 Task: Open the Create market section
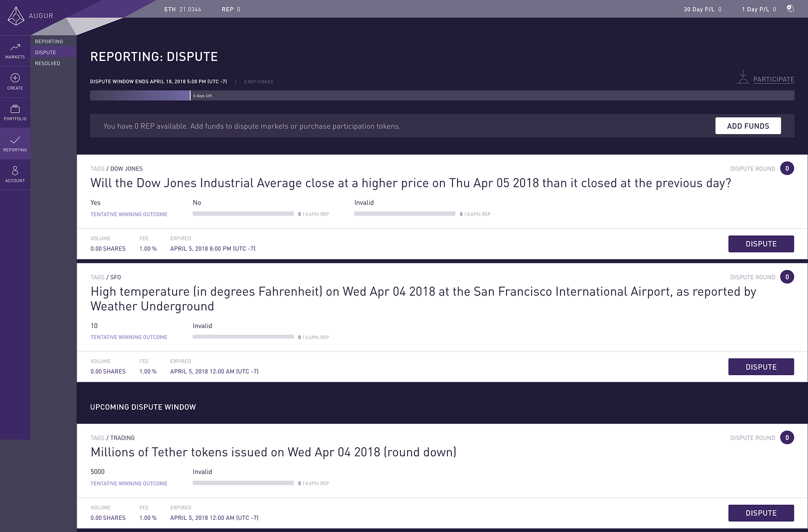(15, 82)
